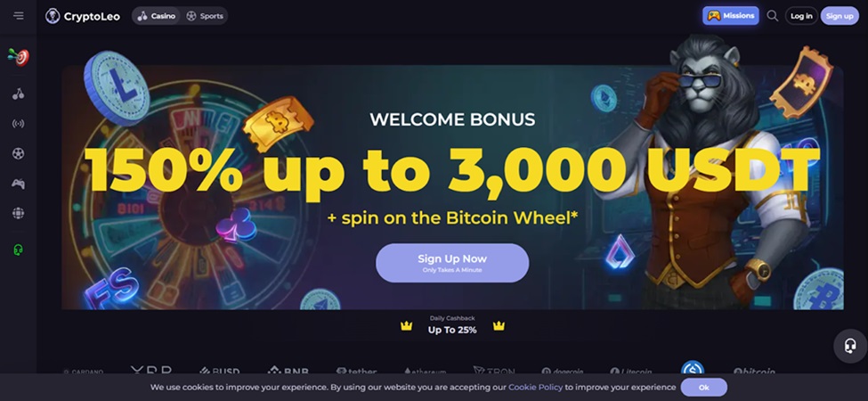Select the globe icon in sidebar
This screenshot has width=868, height=401.
click(18, 213)
